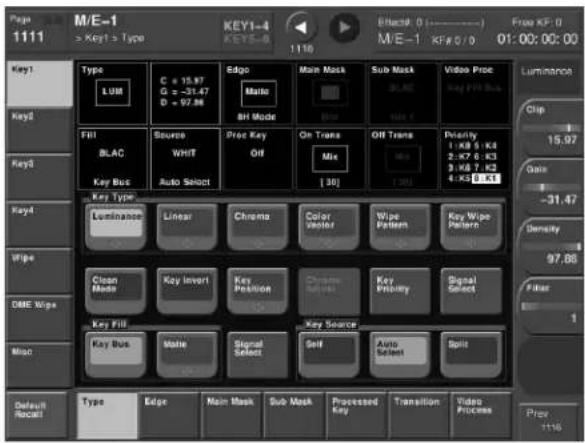Open Signal Select next to Key Priority

[x=471, y=291]
